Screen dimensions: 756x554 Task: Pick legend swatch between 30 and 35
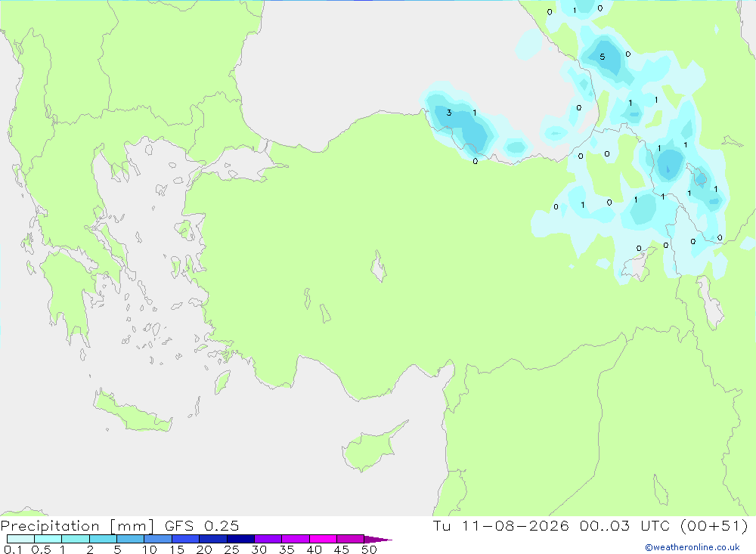click(x=268, y=539)
